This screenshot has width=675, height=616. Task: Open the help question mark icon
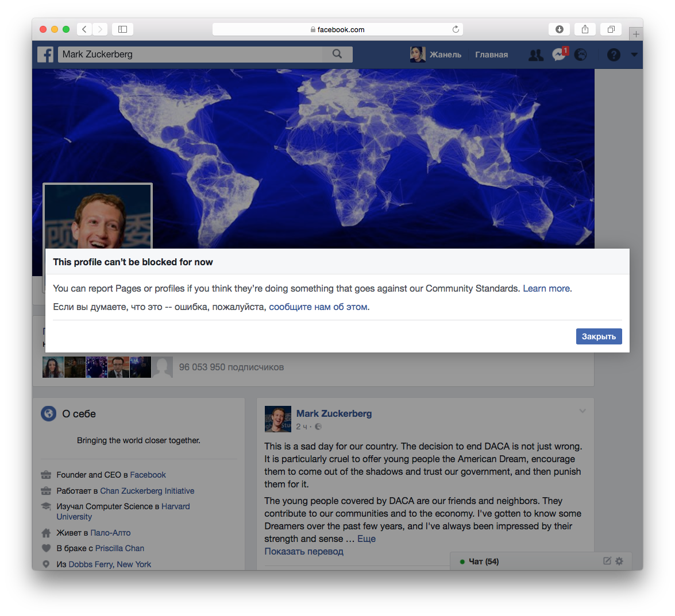[x=614, y=55]
